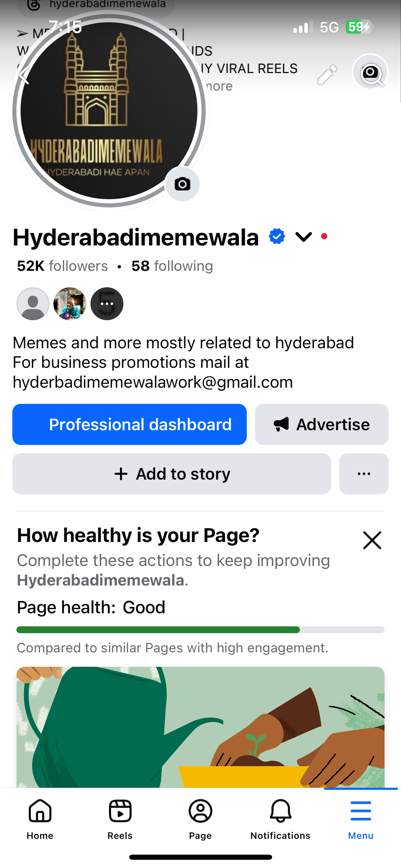View the 52K followers list
Screen dimensions: 401x868
click(62, 266)
